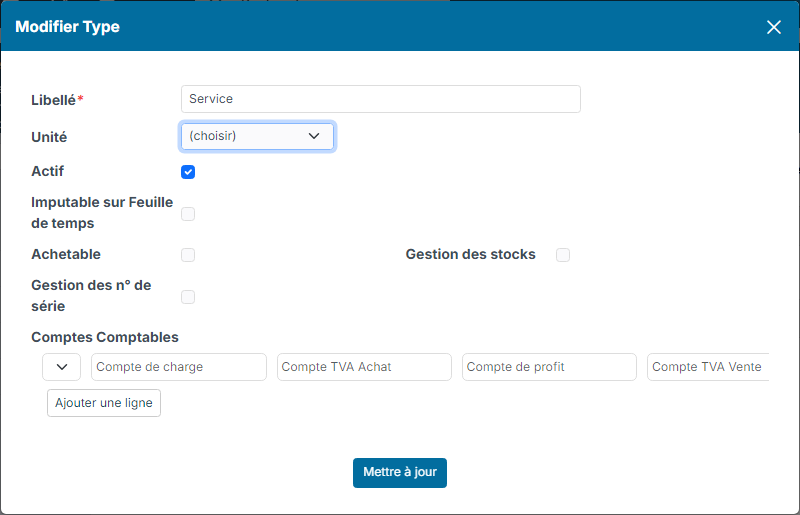Click the Compte TVA Achat field
800x515 pixels.
click(364, 367)
